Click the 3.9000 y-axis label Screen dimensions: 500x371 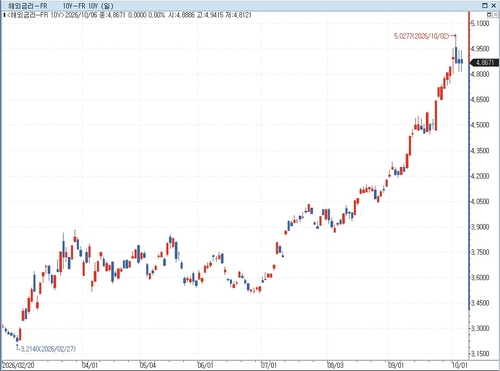pos(480,227)
